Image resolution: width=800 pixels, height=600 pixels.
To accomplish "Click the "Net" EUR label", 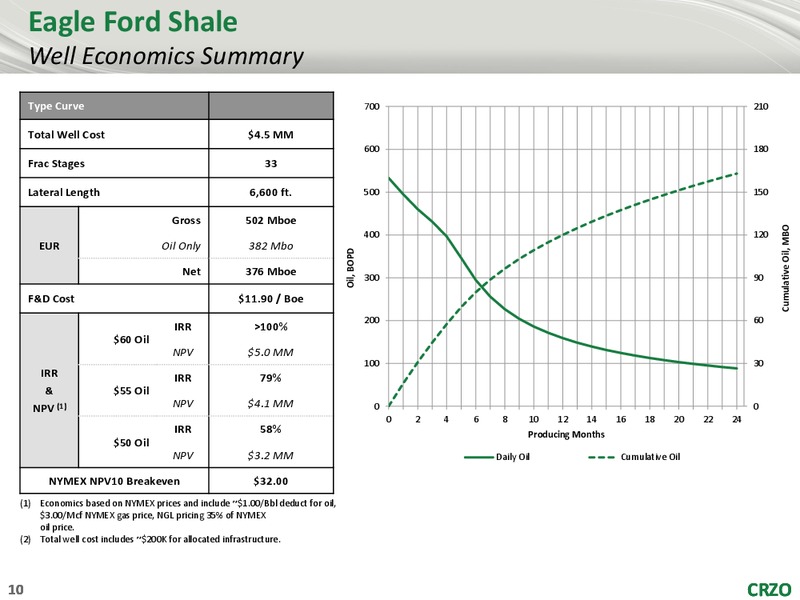I will tap(191, 271).
